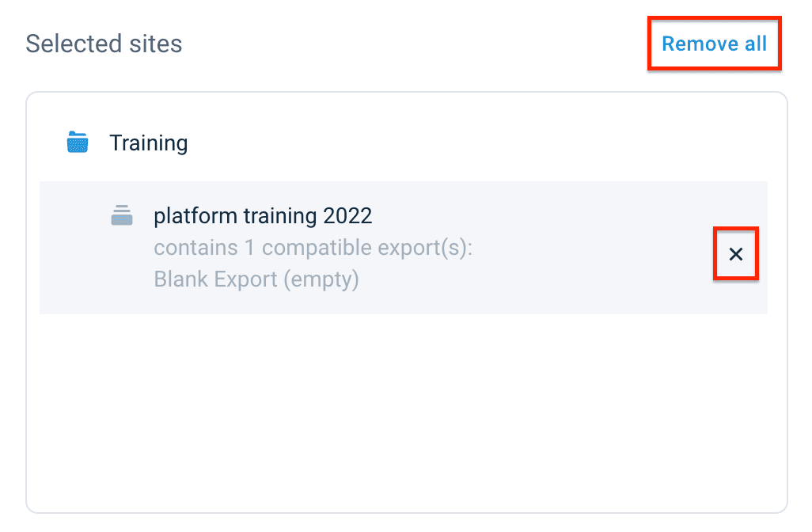Click the Selected sites heading
812x532 pixels.
(x=104, y=44)
